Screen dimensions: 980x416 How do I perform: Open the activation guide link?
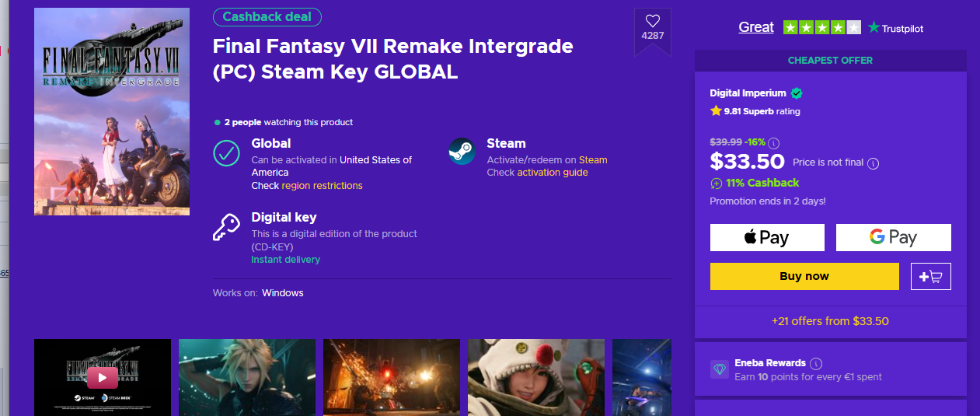point(553,173)
